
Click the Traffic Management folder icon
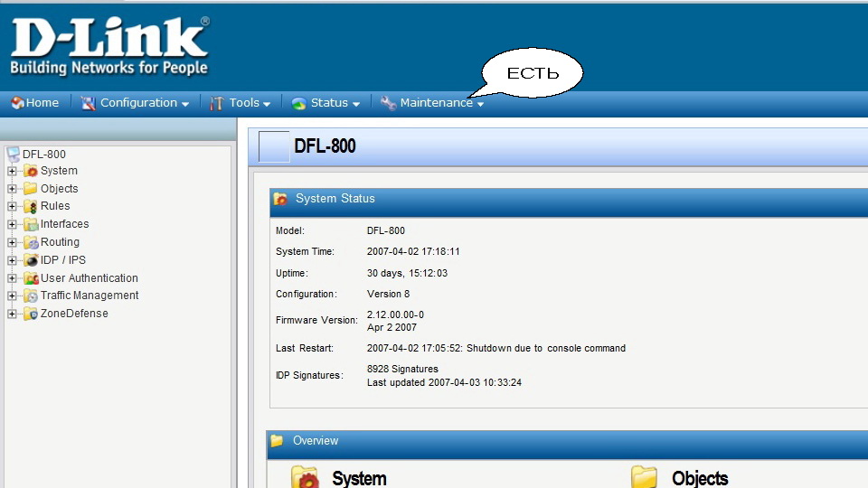coord(31,296)
